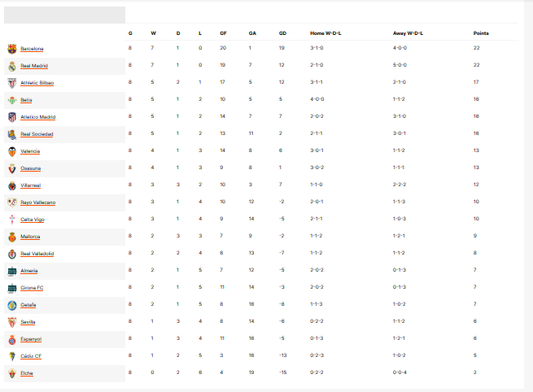
Task: Click the Barcelona club crest icon
Action: point(12,49)
